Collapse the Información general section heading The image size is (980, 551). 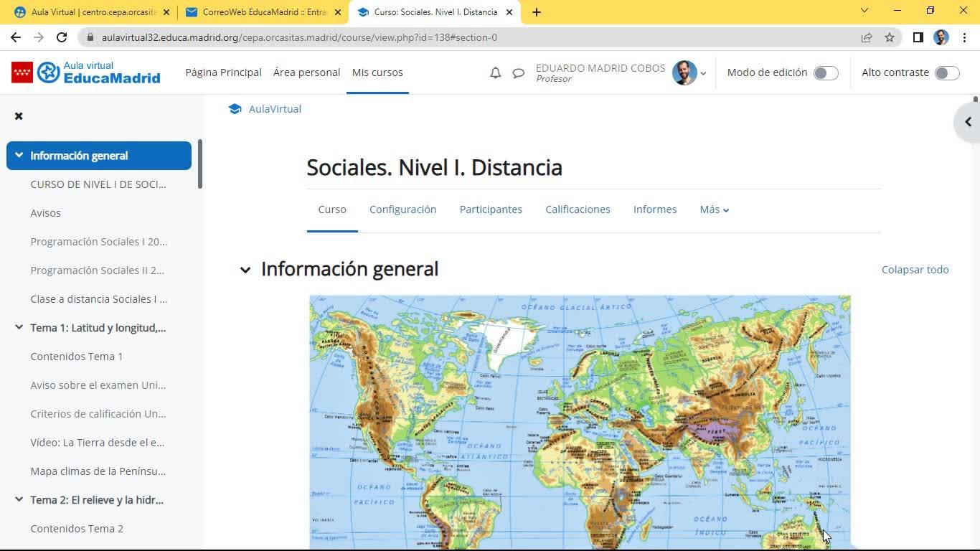[245, 270]
